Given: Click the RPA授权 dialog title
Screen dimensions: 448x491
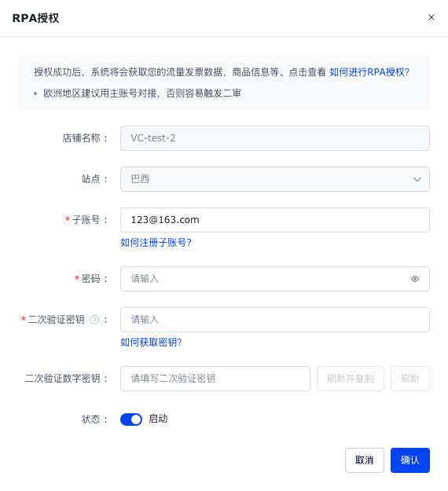Looking at the screenshot, I should pos(35,18).
